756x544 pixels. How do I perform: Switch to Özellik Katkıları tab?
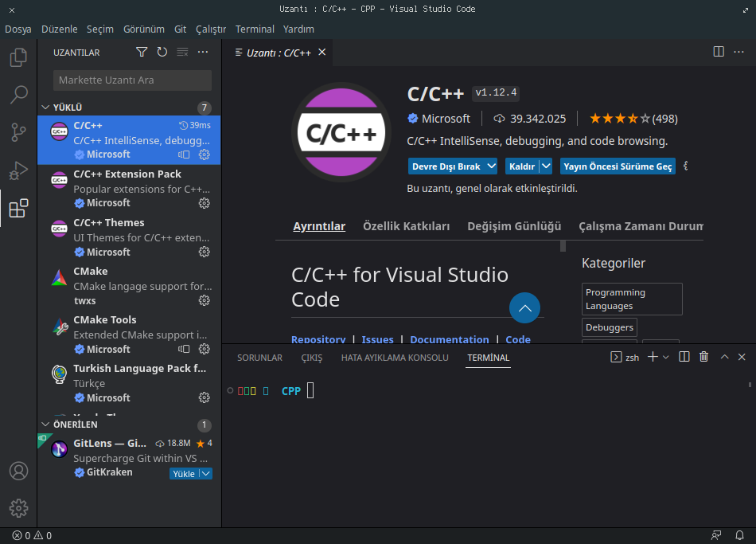(x=407, y=226)
